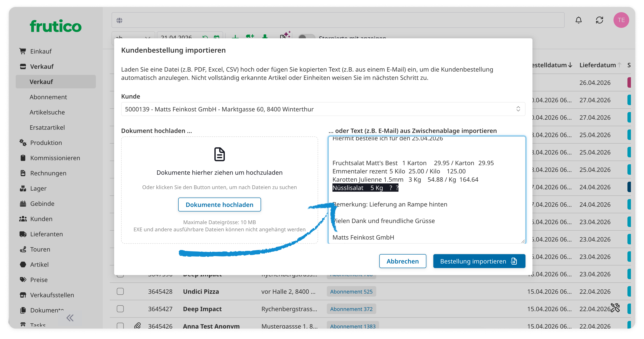Open Preise via its price tags icon
Image resolution: width=644 pixels, height=339 pixels.
point(23,280)
